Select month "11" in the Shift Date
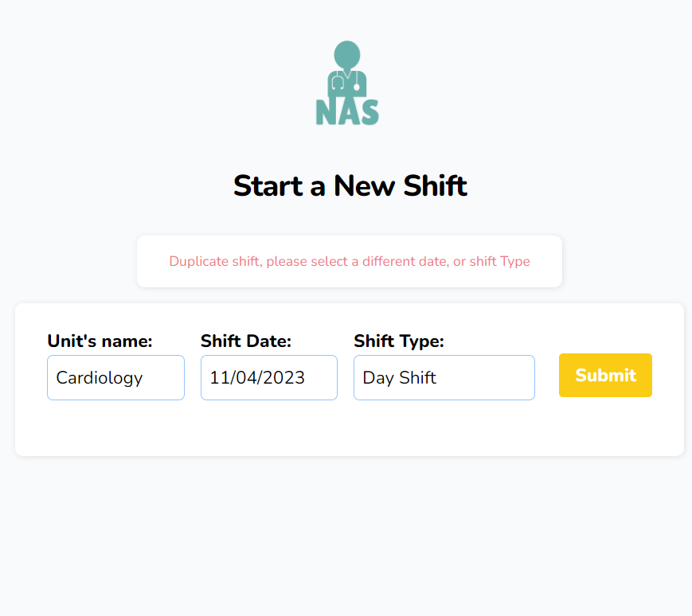Screen dimensions: 692x616 point(219,378)
